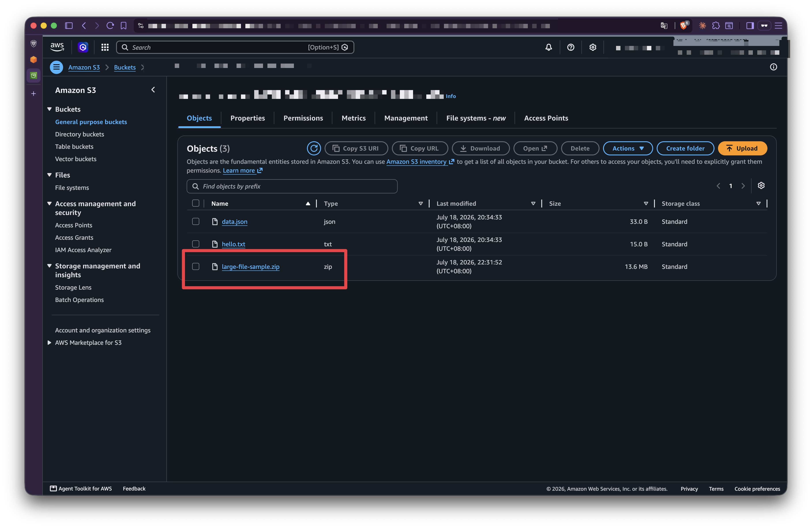Follow the Amazon S3 inventory link
The height and width of the screenshot is (528, 812).
click(x=420, y=162)
